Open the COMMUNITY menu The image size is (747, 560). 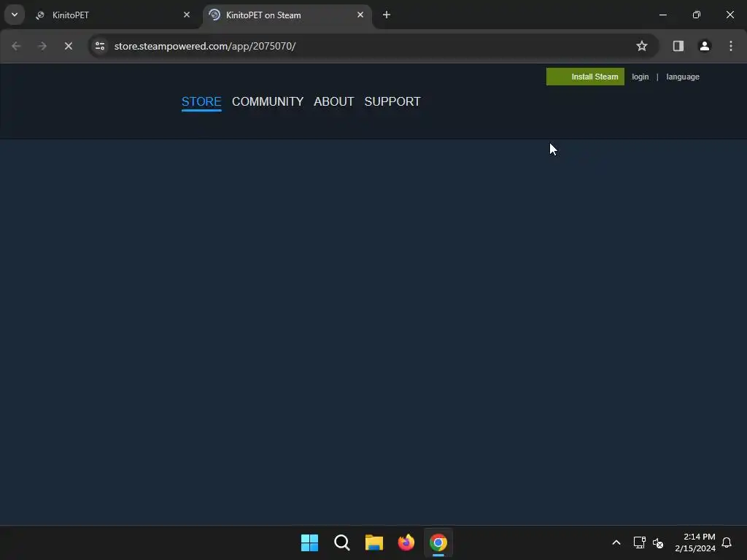(x=268, y=101)
